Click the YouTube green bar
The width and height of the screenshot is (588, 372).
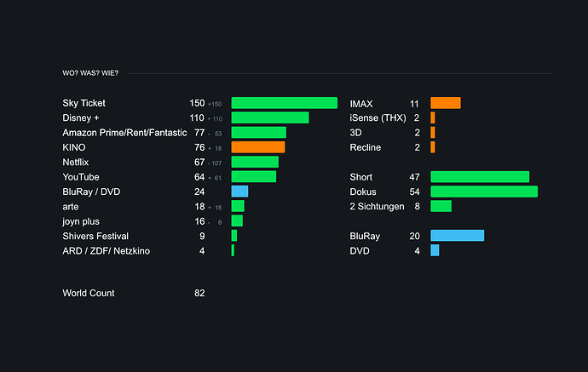point(254,176)
